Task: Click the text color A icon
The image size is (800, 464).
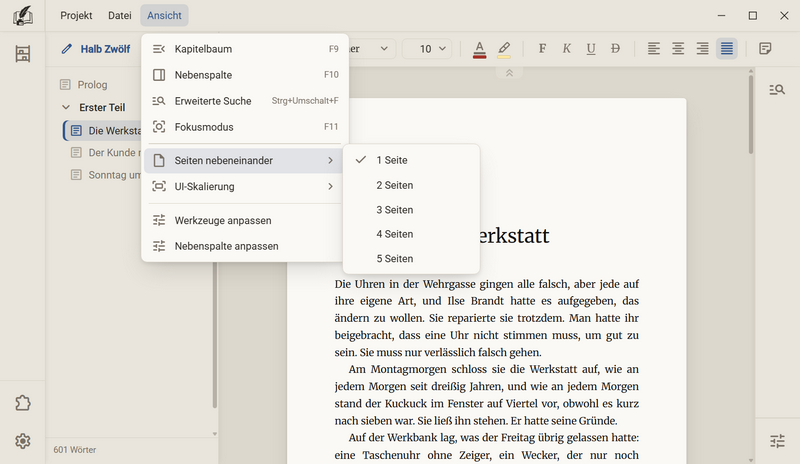Action: [480, 49]
